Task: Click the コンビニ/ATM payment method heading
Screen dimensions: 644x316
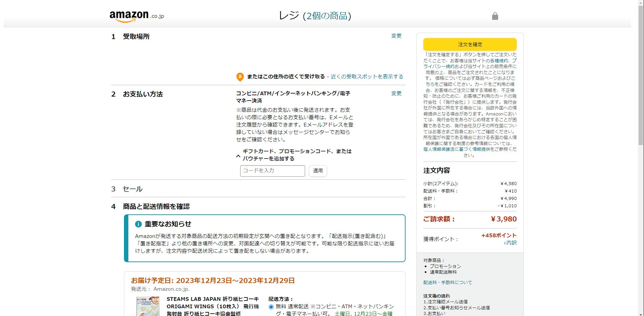Action: pyautogui.click(x=293, y=97)
